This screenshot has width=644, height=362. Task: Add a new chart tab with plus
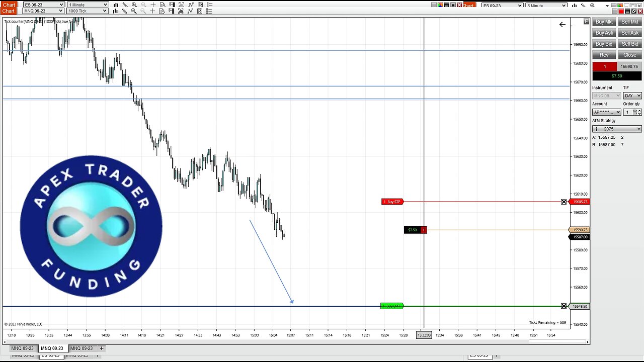[101, 348]
